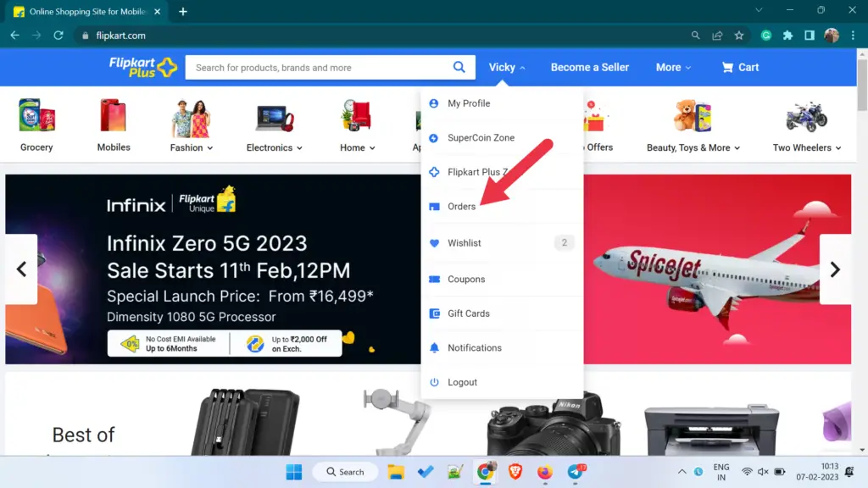
Task: Select My Profile menu item
Action: coord(502,103)
